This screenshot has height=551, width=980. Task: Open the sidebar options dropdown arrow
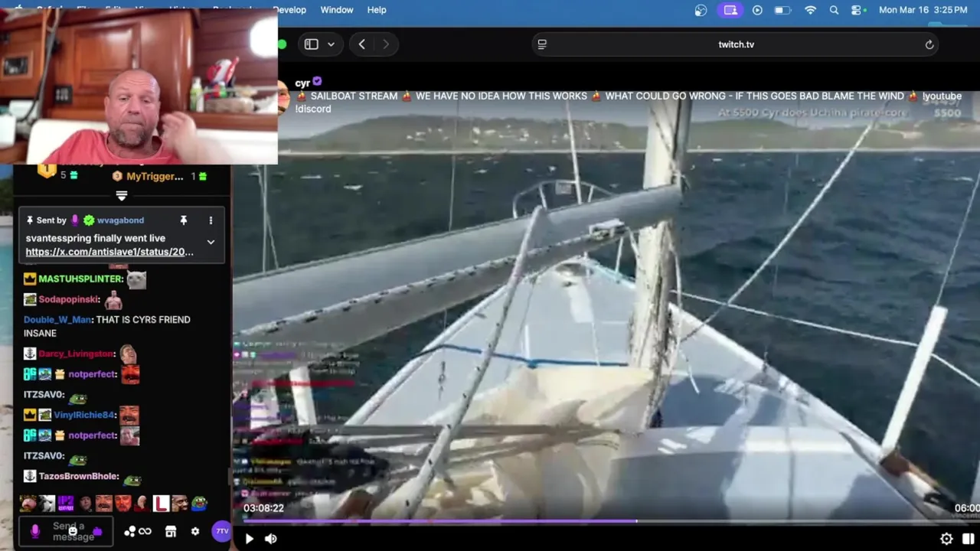331,44
